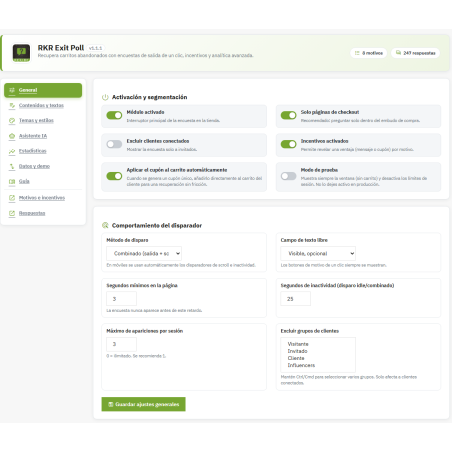Click the Guía book icon

pos(12,182)
